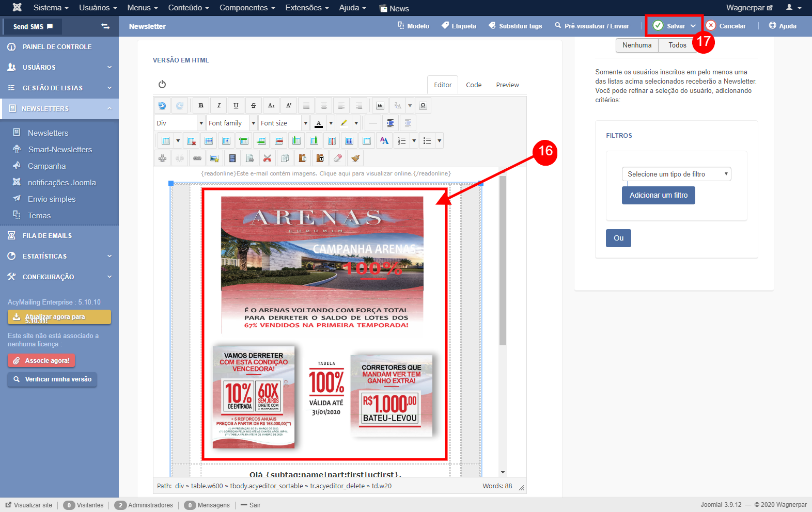Click the scissors cut icon
The image size is (812, 512).
[x=267, y=158]
